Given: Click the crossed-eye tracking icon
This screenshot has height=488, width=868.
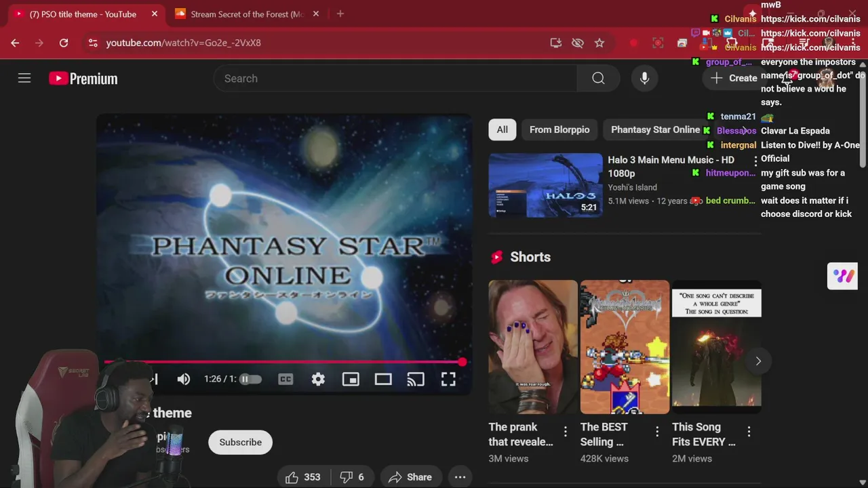Looking at the screenshot, I should (578, 43).
